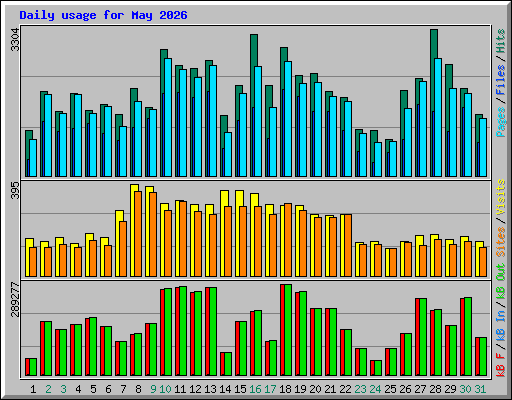Click the Visits legend label
512x400 pixels.
pyautogui.click(x=501, y=197)
